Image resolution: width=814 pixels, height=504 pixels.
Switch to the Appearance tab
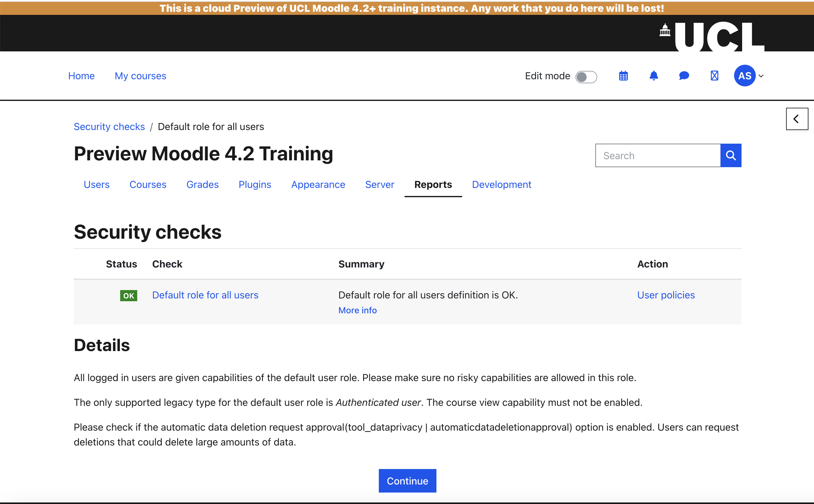[x=318, y=185]
